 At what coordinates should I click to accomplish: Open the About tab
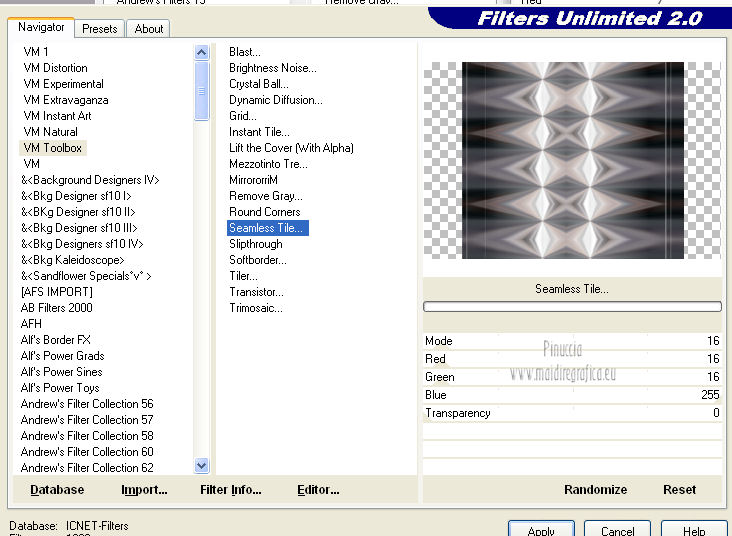[x=148, y=29]
